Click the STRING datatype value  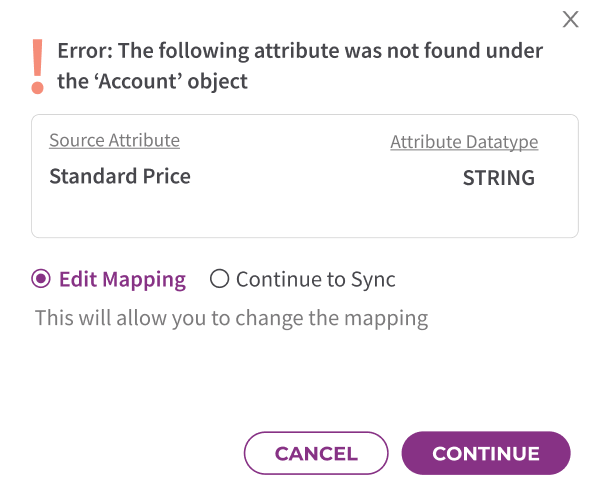point(499,178)
